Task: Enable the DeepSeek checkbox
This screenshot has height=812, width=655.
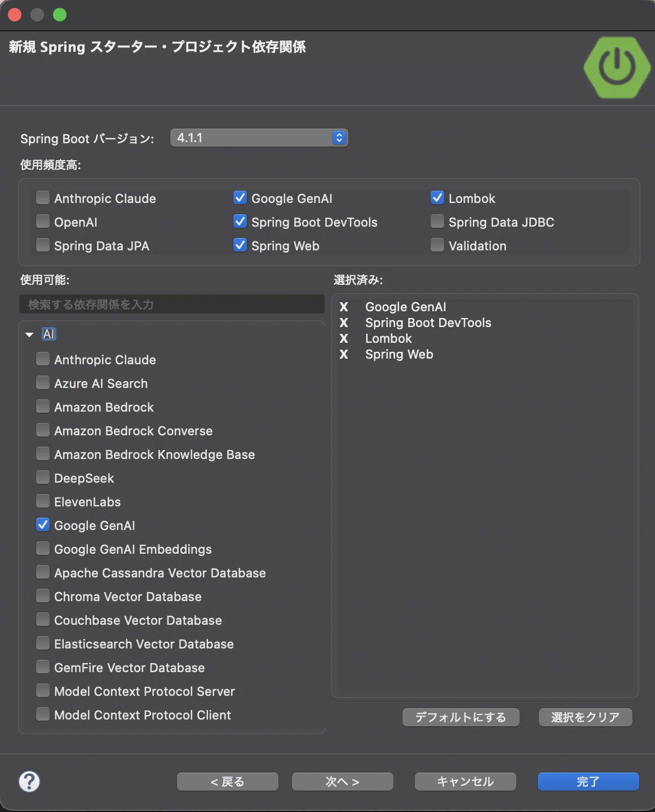Action: click(43, 477)
